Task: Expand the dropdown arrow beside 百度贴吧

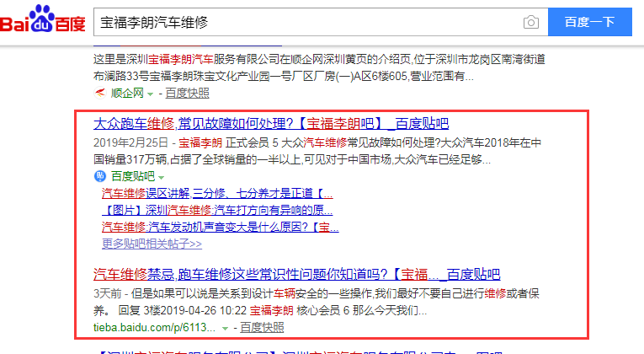Action: pyautogui.click(x=162, y=177)
